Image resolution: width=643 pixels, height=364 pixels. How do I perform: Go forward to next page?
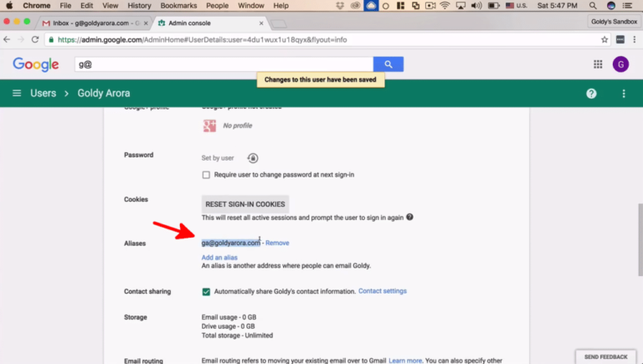click(20, 39)
